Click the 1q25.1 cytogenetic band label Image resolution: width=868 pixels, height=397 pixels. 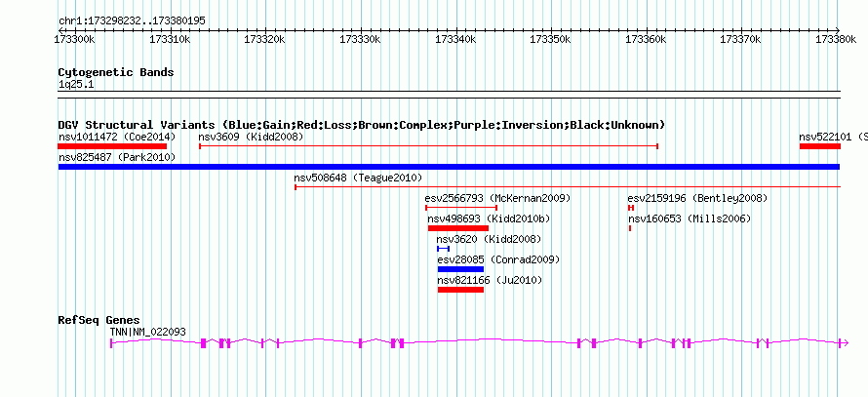click(76, 84)
